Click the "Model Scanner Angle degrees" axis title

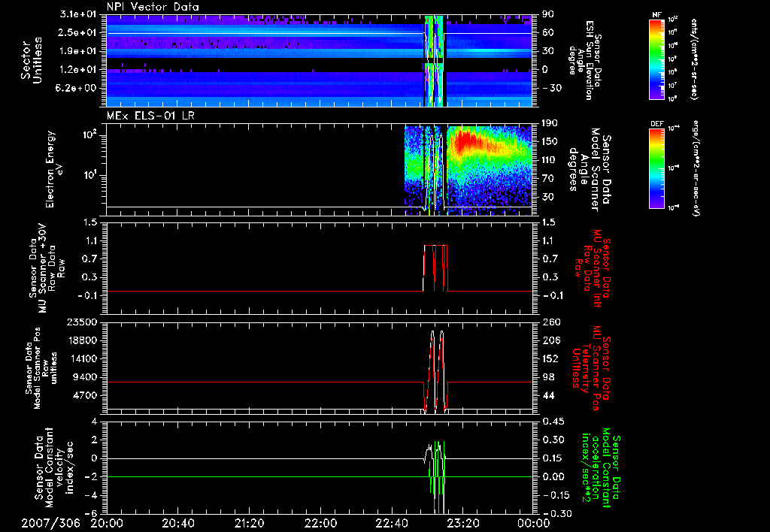[x=589, y=170]
